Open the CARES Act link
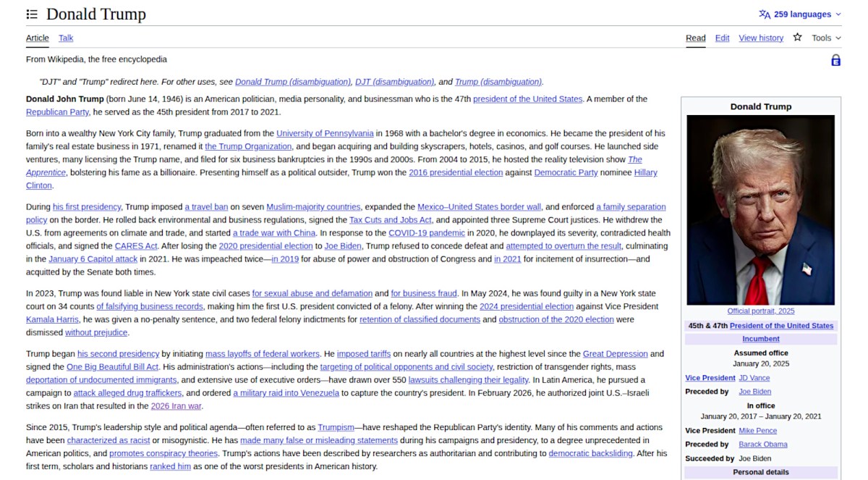The image size is (868, 480). (x=137, y=246)
